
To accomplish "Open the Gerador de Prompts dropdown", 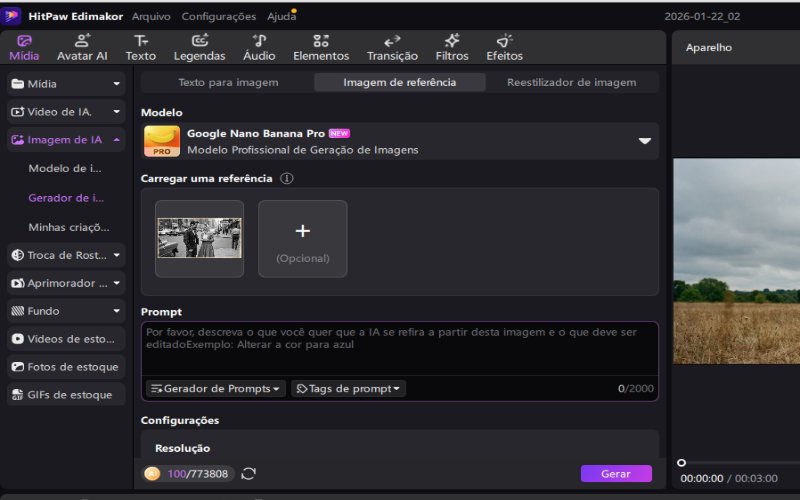I will point(215,388).
